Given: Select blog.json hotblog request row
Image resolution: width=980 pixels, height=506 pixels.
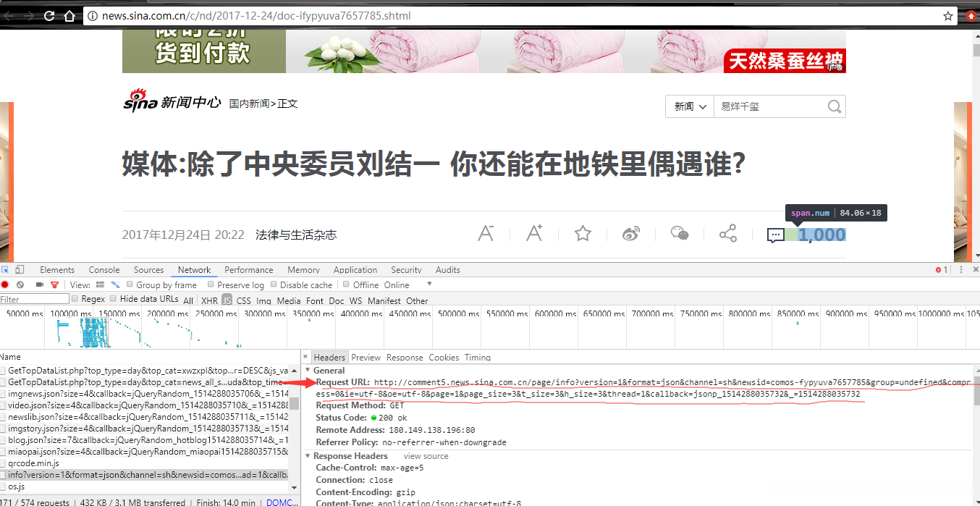Looking at the screenshot, I should point(145,439).
